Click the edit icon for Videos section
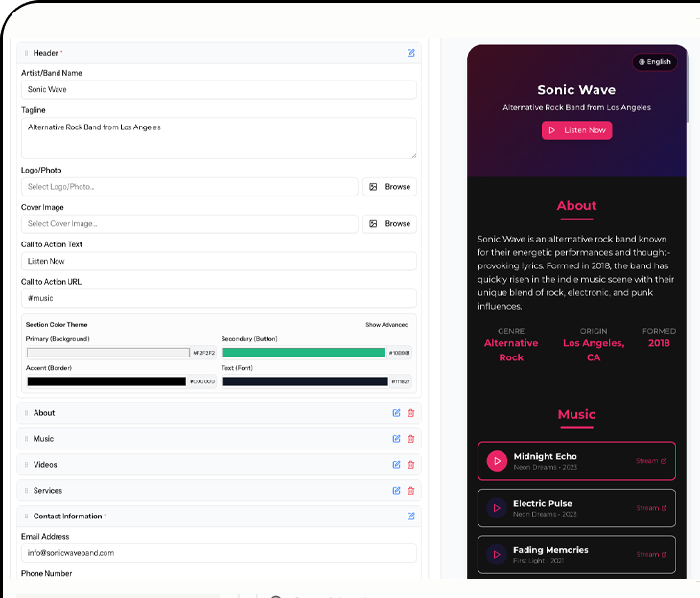This screenshot has height=598, width=700. (396, 465)
